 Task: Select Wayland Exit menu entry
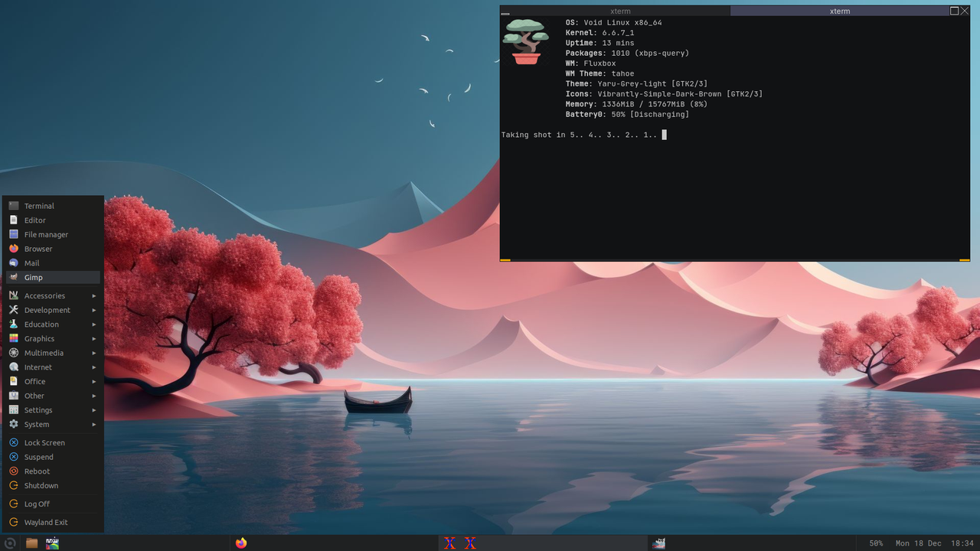[53, 522]
